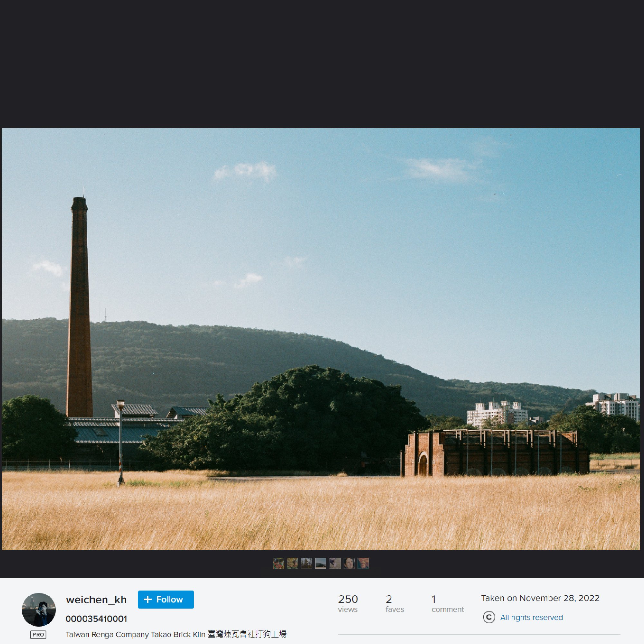Viewport: 644px width, 644px height.
Task: Select the photo title 000035410001
Action: pyautogui.click(x=96, y=619)
